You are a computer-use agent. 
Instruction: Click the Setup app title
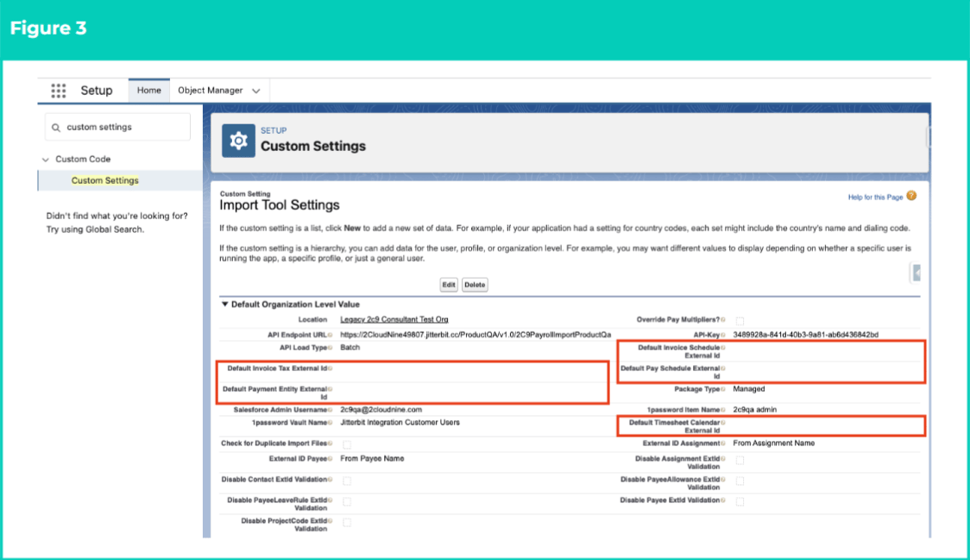coord(97,91)
